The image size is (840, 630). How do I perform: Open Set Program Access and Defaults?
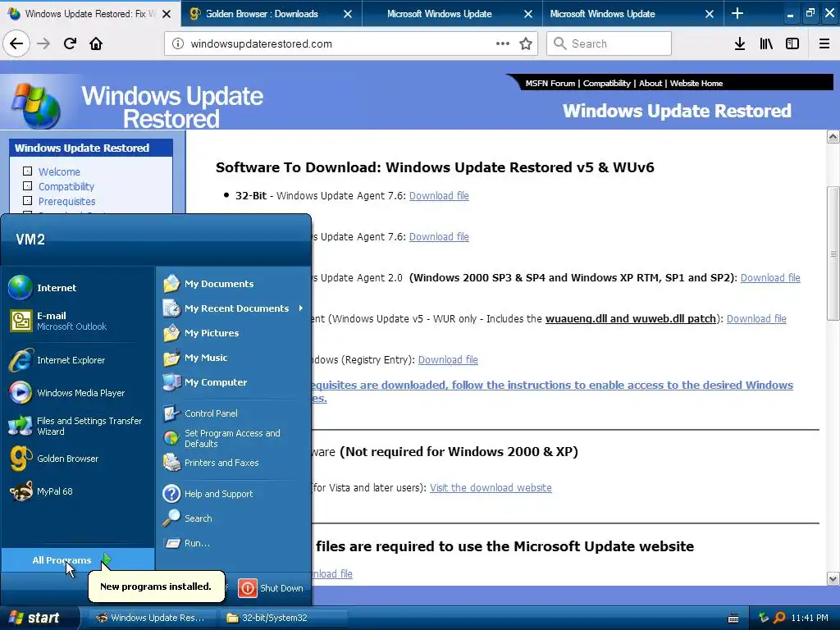coord(233,438)
